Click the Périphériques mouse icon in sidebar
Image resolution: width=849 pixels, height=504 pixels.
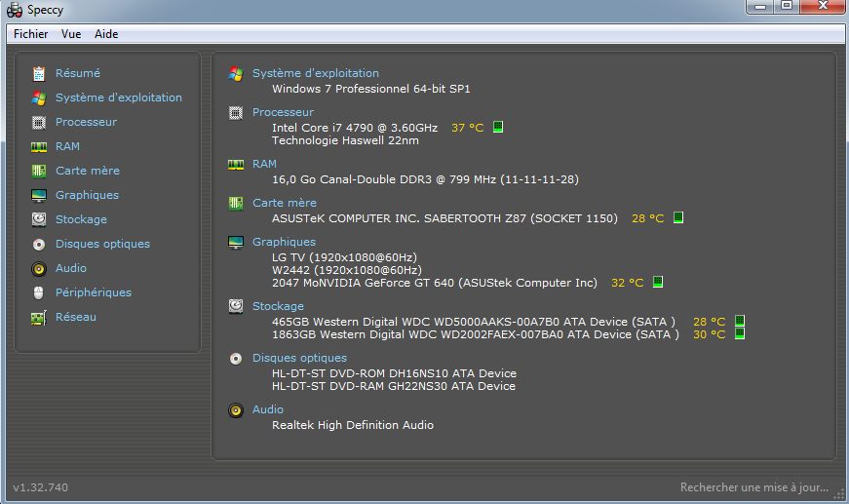click(x=39, y=292)
